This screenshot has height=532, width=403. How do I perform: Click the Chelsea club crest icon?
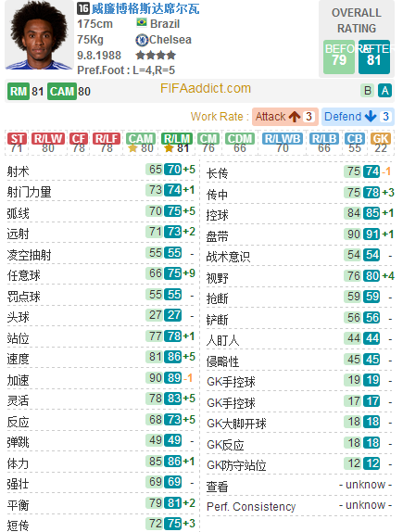point(142,40)
